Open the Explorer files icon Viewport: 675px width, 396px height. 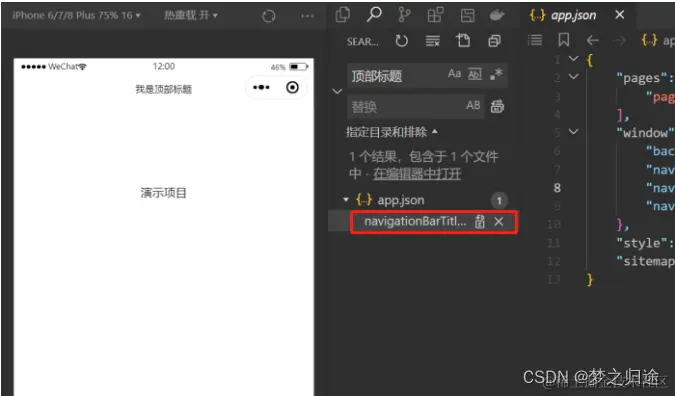tap(342, 15)
